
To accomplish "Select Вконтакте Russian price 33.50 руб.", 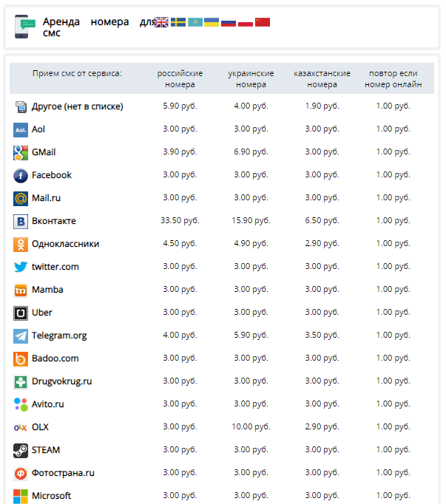I will pos(180,220).
